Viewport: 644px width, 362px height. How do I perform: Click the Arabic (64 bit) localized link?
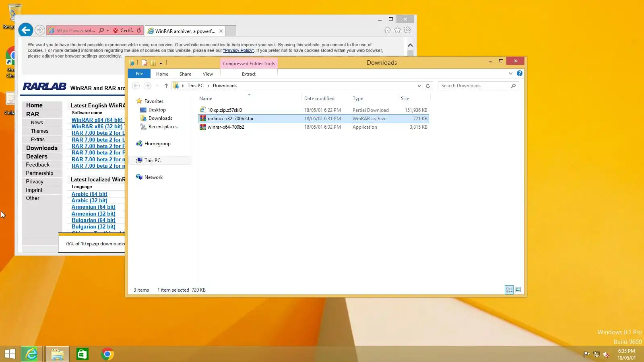pos(89,194)
